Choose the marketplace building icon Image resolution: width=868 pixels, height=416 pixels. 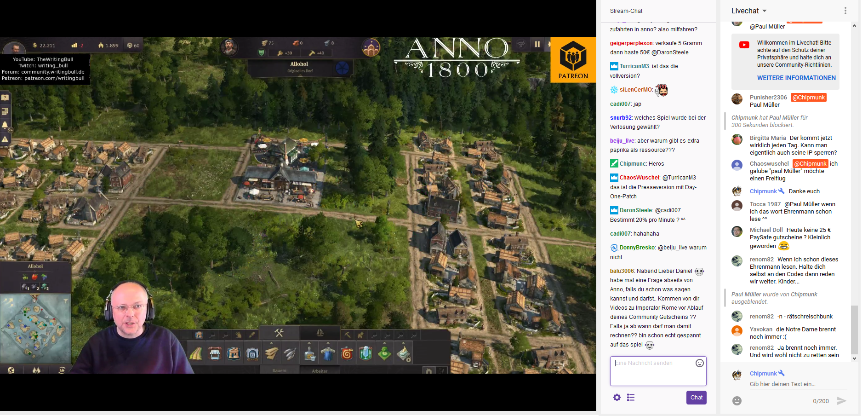[x=215, y=353]
